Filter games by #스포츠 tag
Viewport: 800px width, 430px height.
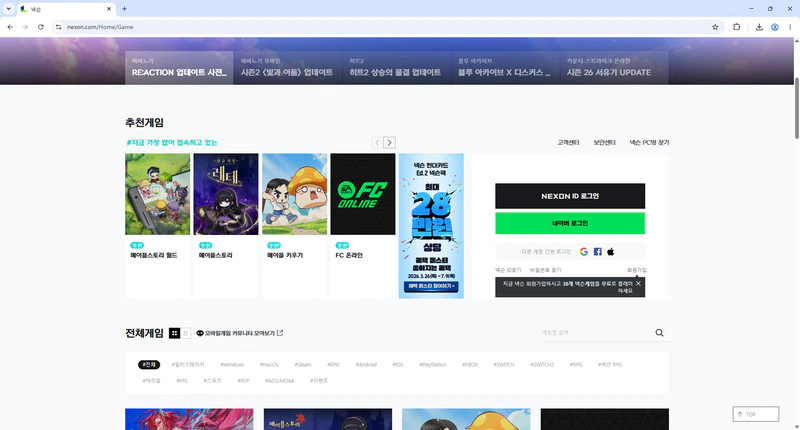coord(212,381)
